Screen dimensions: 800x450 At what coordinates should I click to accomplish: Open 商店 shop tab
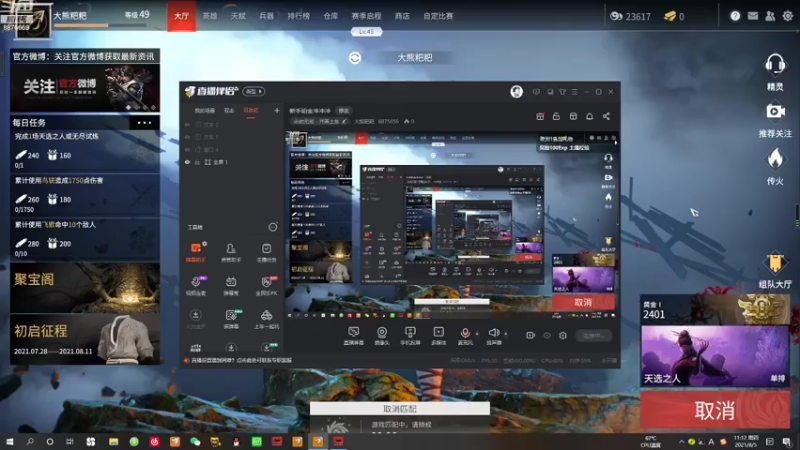tap(402, 16)
